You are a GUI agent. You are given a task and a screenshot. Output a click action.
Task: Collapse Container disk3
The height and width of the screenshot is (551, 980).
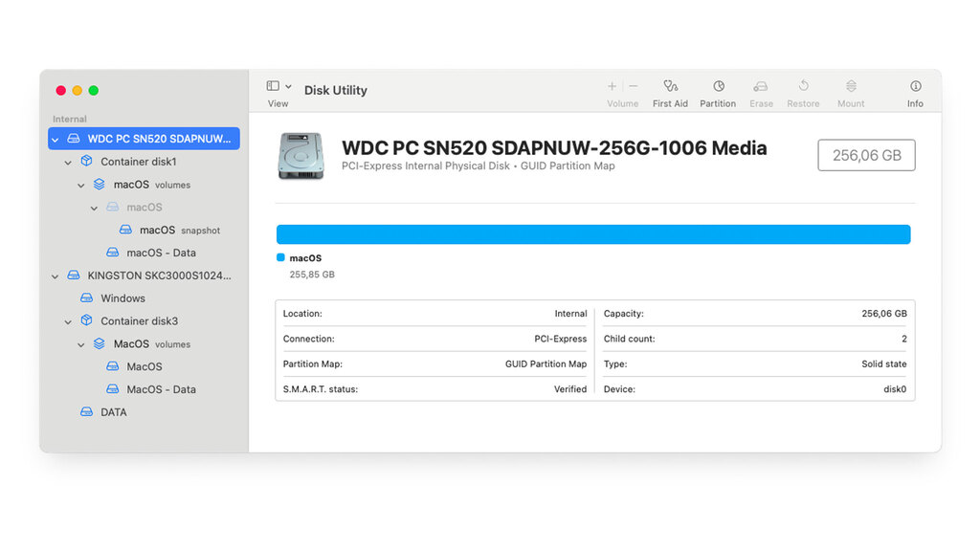68,321
